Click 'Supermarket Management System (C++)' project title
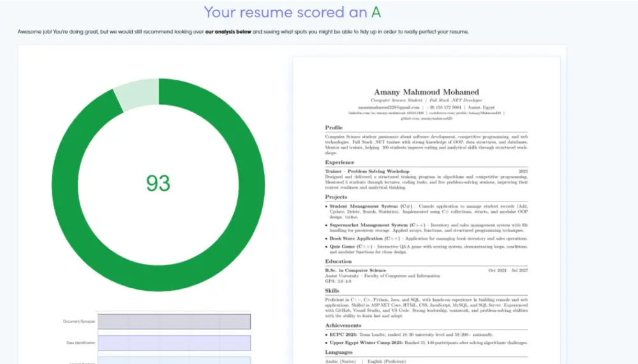The height and width of the screenshot is (364, 638). [377, 225]
